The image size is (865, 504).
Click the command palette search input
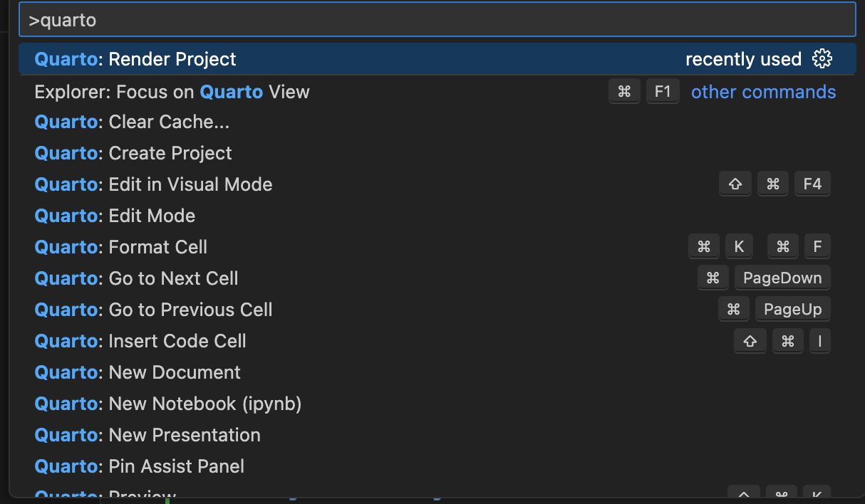[x=437, y=20]
